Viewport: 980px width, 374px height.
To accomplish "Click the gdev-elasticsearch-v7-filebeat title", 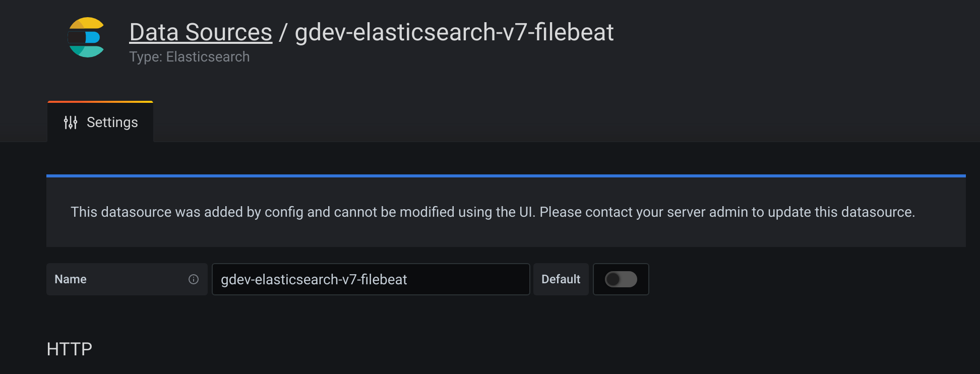I will pyautogui.click(x=453, y=32).
